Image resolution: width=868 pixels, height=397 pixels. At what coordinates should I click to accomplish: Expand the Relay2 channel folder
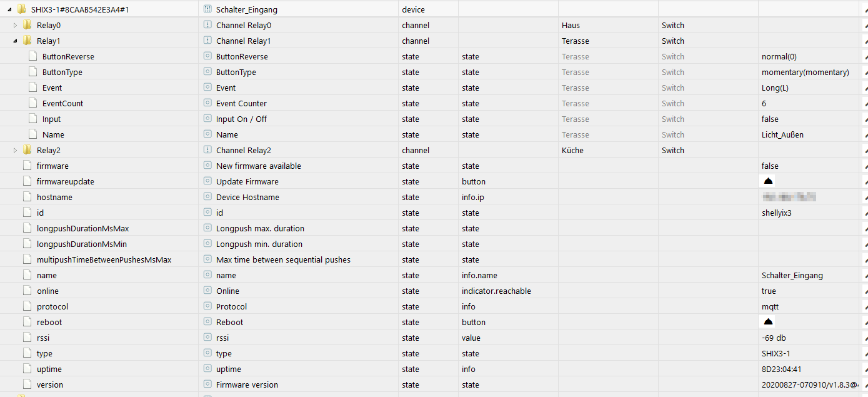pos(16,150)
